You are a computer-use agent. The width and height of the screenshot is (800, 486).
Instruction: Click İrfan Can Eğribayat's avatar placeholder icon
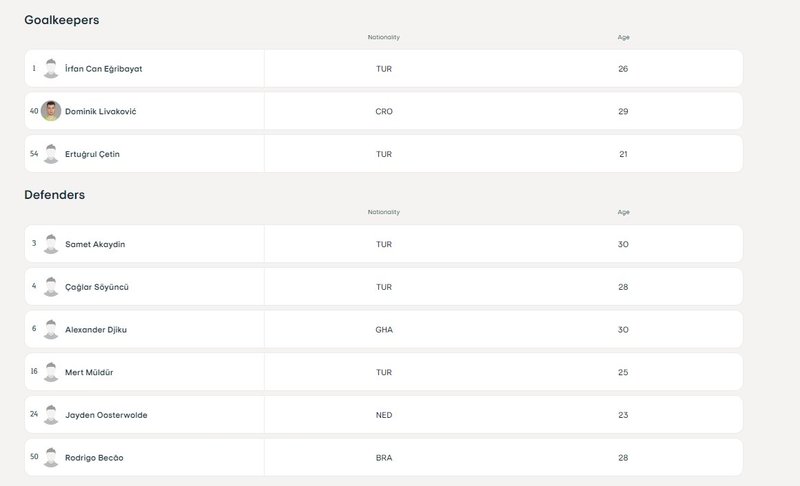click(x=51, y=69)
